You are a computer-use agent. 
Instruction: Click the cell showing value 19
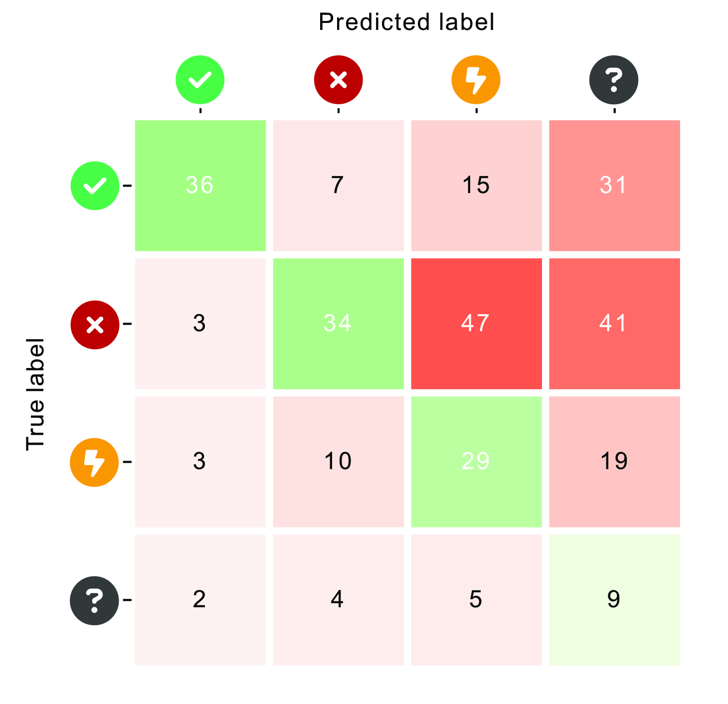pos(614,462)
